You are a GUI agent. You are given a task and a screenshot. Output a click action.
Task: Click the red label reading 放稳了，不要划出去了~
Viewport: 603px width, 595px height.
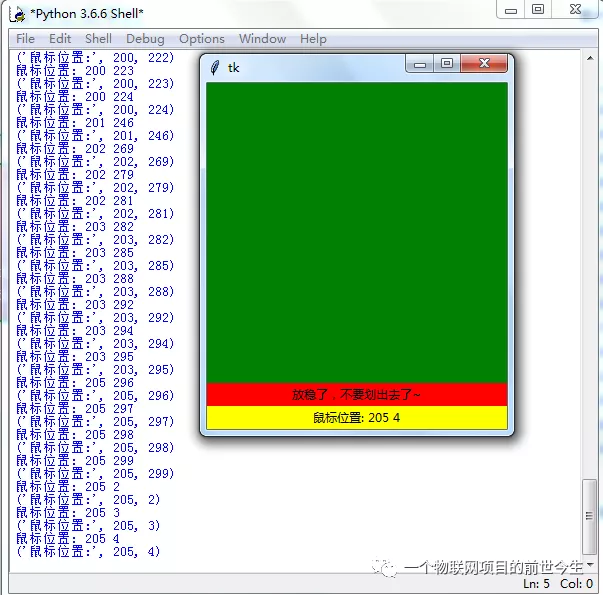coord(357,394)
